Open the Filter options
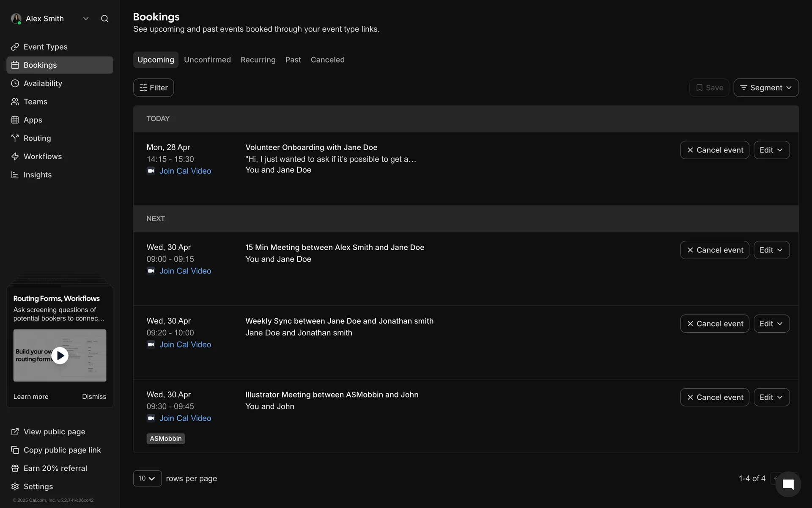The height and width of the screenshot is (508, 812). click(154, 88)
